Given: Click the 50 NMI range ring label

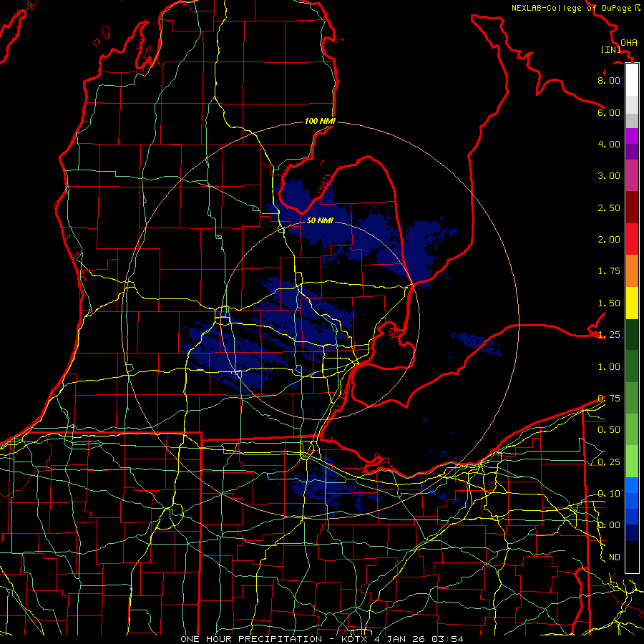Looking at the screenshot, I should coord(320,220).
